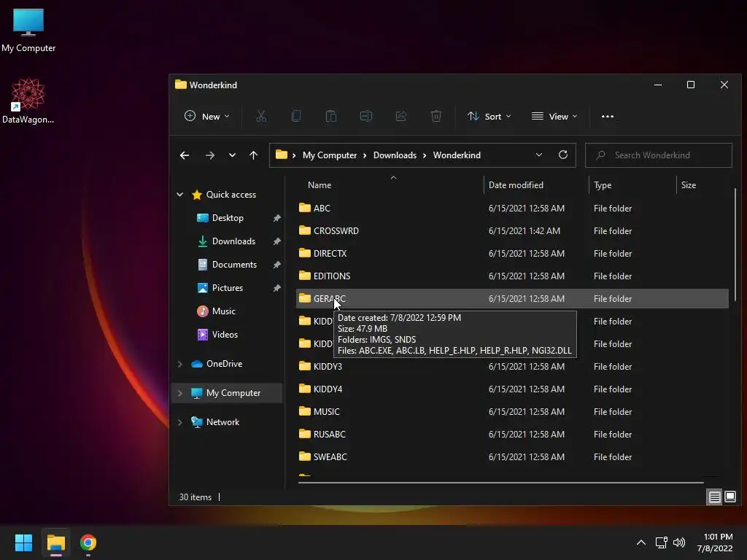Open My Computer desktop icon
This screenshot has height=560, width=747.
[28, 31]
